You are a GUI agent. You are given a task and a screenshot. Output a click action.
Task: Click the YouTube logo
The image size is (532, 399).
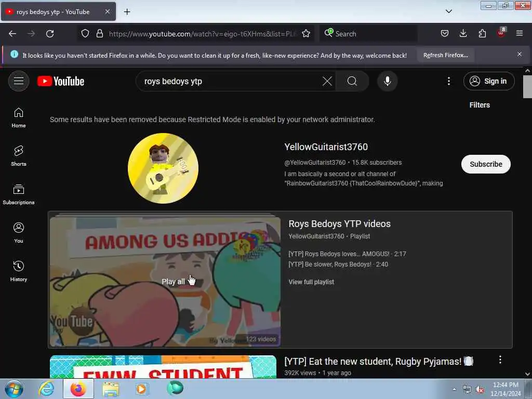pyautogui.click(x=61, y=81)
